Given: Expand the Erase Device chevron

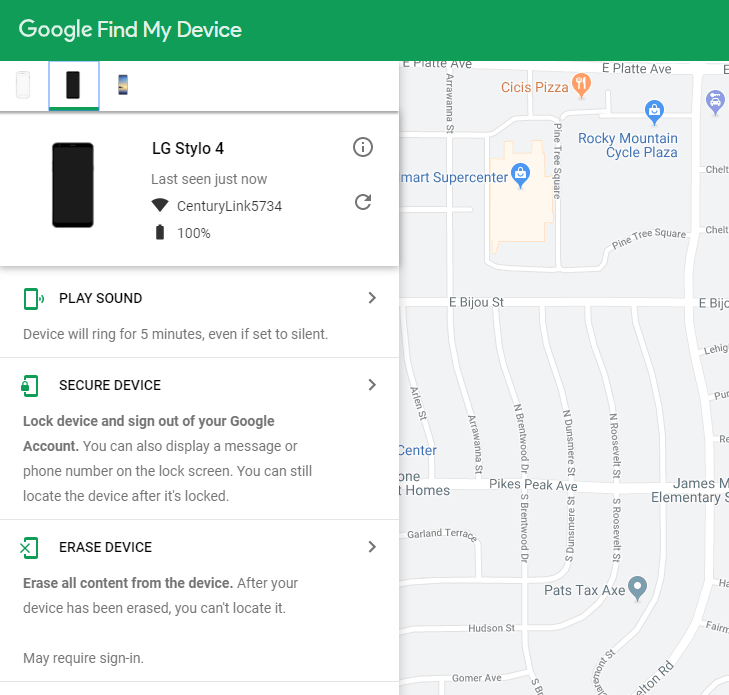Looking at the screenshot, I should 372,547.
